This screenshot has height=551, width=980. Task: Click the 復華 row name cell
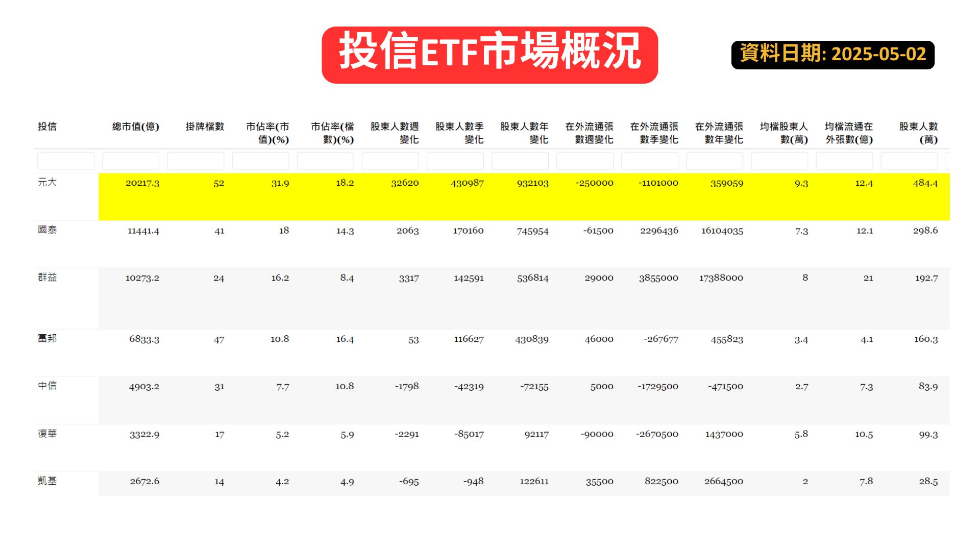click(x=47, y=434)
